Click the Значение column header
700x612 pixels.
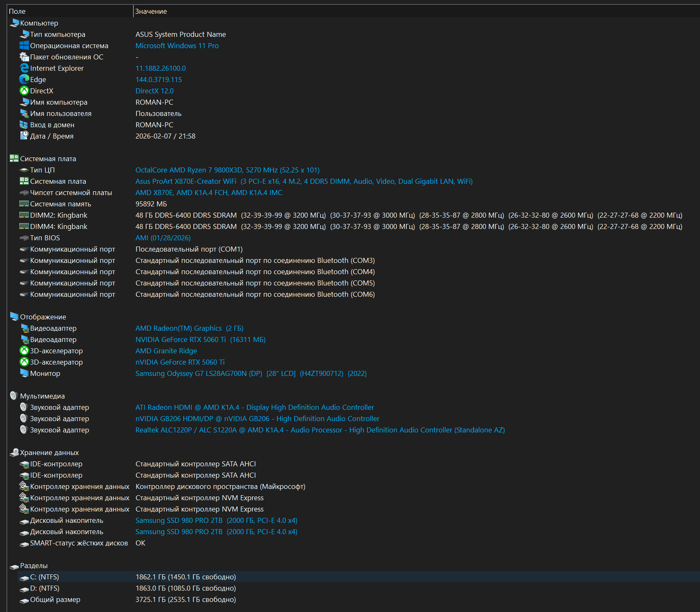pyautogui.click(x=151, y=11)
